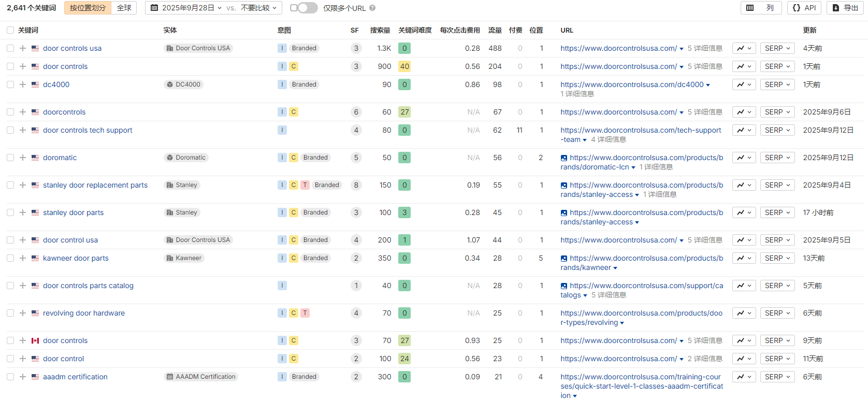
Task: Click the DC4000 entity tag
Action: click(x=183, y=84)
